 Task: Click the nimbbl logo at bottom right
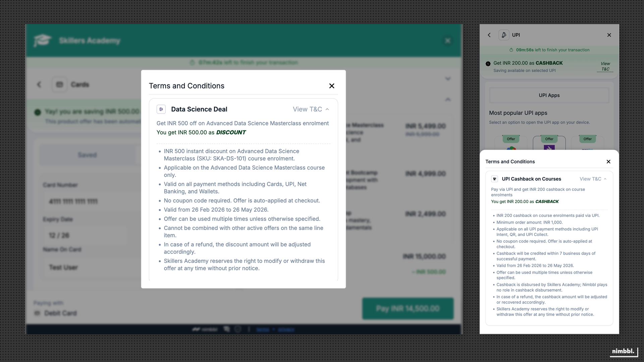tap(623, 352)
